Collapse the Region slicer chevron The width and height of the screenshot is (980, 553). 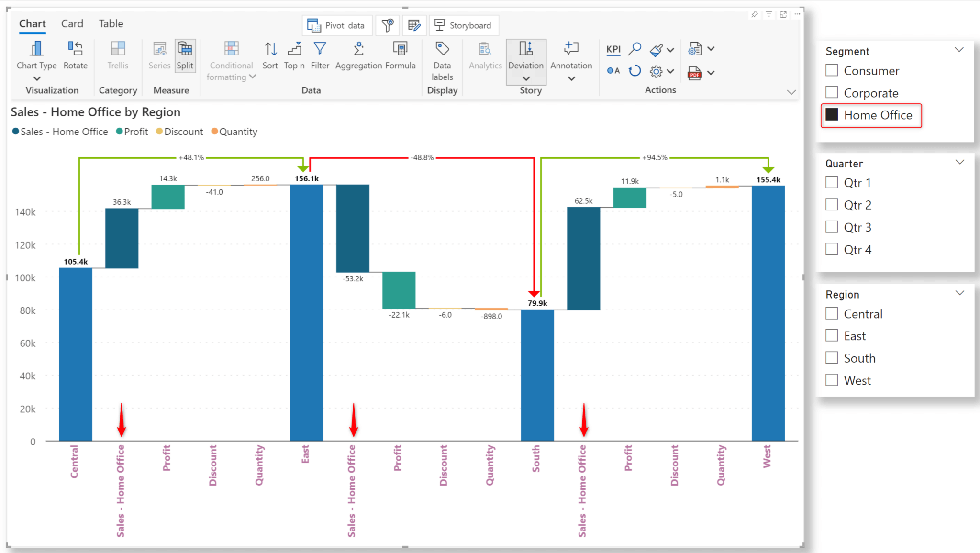pos(959,293)
